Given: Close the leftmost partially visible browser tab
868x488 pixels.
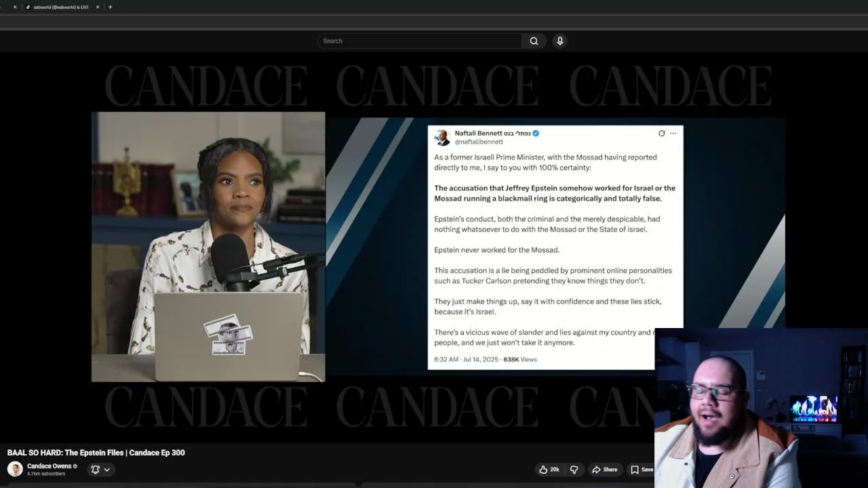Looking at the screenshot, I should (15, 7).
